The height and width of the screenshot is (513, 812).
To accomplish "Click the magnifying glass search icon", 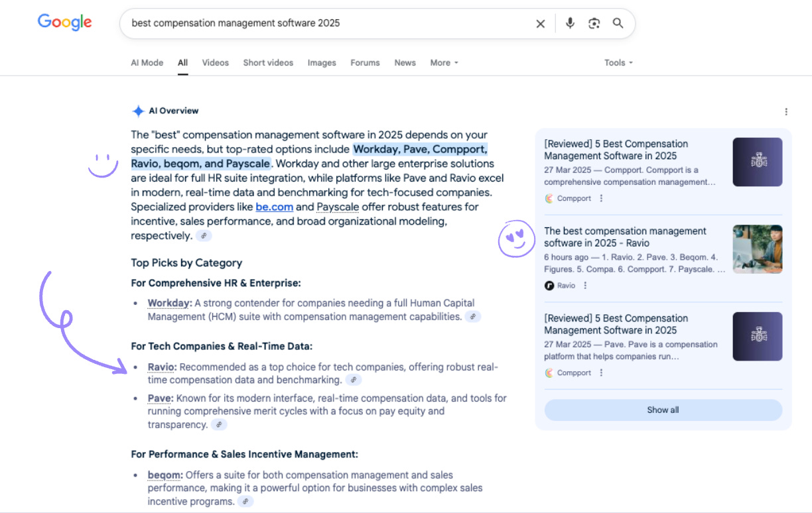I will 618,23.
